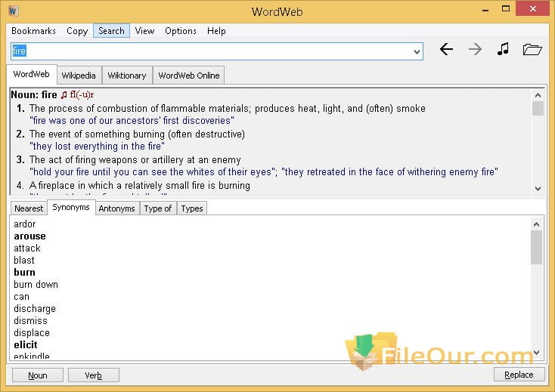Switch to the WordWeb tab
The height and width of the screenshot is (392, 555).
32,74
